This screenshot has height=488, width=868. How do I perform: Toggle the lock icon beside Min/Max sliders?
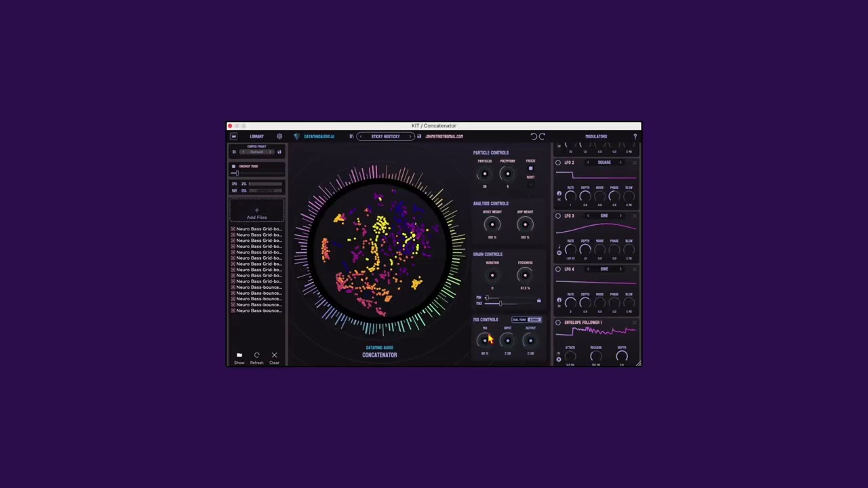[539, 300]
